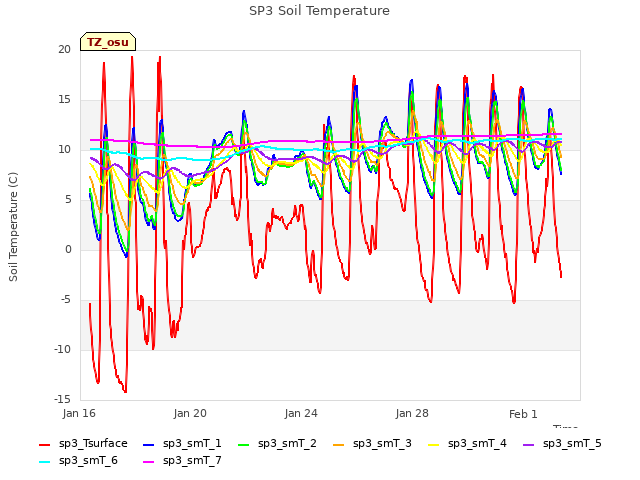This screenshot has height=480, width=640.
Task: Click the 10 y-axis tick label
Action: (64, 149)
